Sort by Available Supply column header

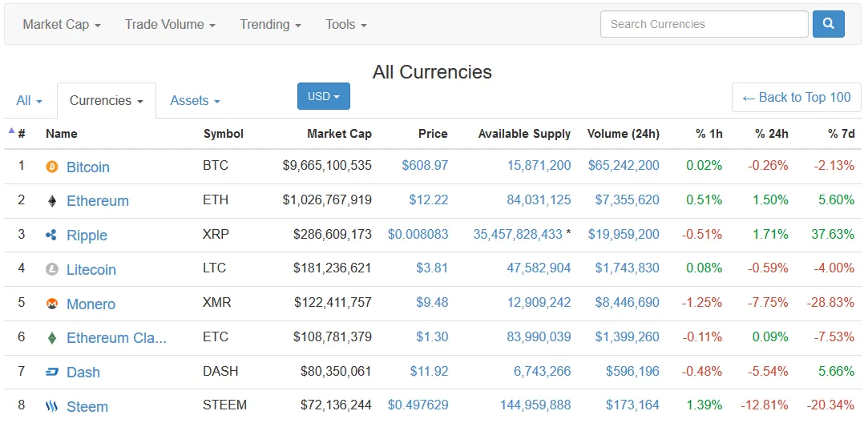[524, 134]
